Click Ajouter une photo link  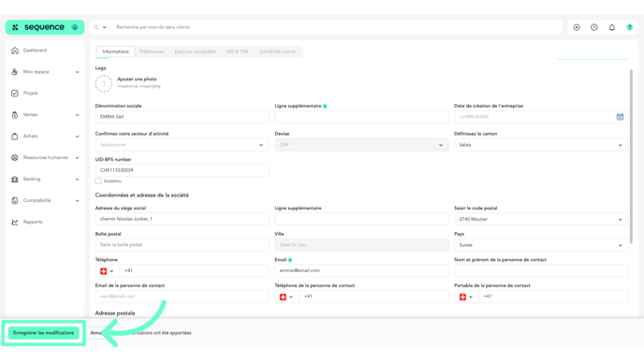(137, 80)
